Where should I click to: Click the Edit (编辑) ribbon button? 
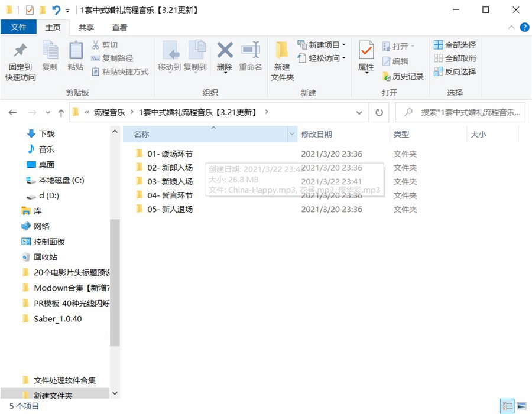click(395, 61)
